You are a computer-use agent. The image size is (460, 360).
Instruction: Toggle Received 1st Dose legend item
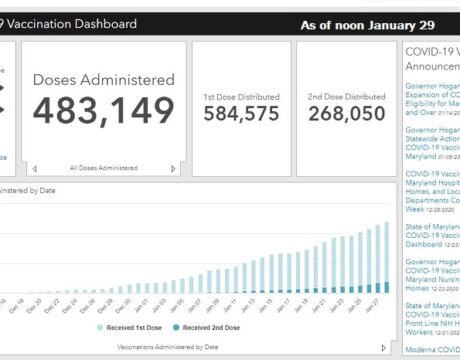coord(129,328)
